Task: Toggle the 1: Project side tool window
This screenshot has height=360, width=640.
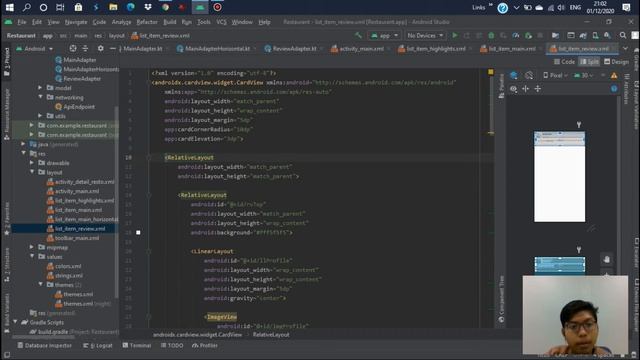Action: [x=7, y=61]
